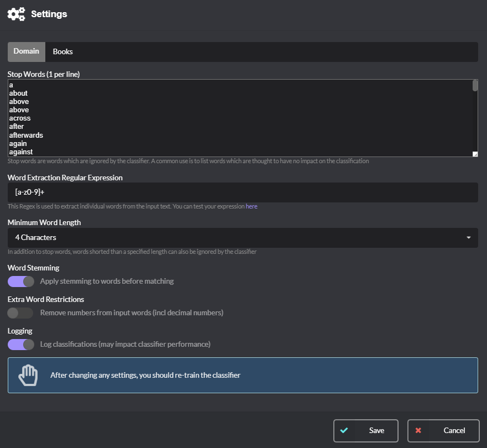Select the Domain tab
This screenshot has width=487, height=448.
[27, 51]
